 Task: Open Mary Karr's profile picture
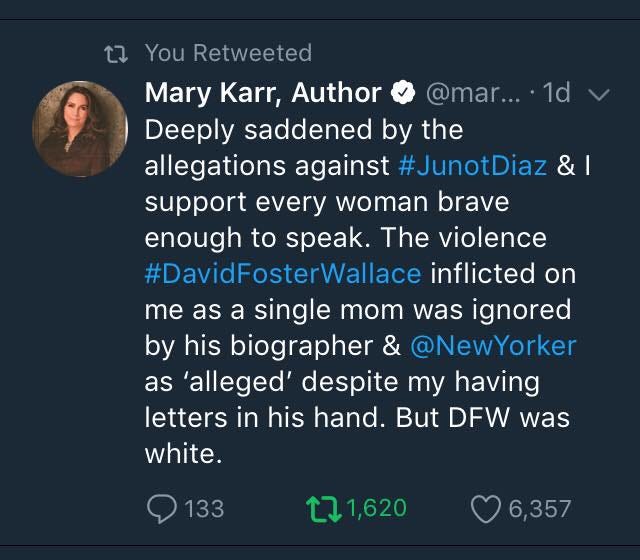tap(80, 129)
